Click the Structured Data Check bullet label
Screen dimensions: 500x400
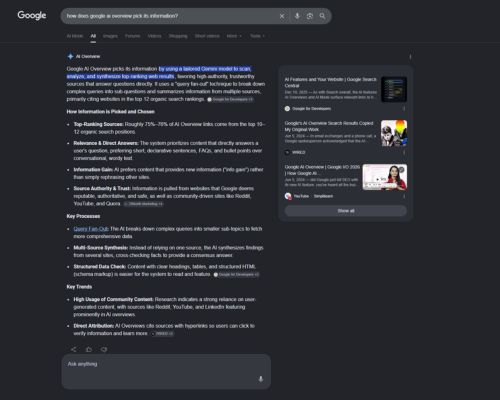click(100, 267)
